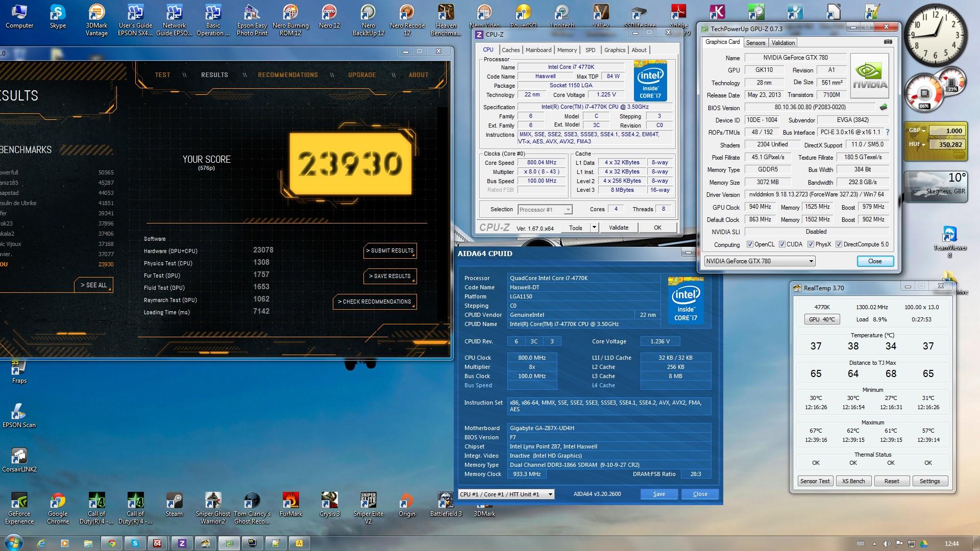This screenshot has height=551, width=980.
Task: Open the Processor #1 selection dropdown in CPU-Z
Action: pos(545,210)
